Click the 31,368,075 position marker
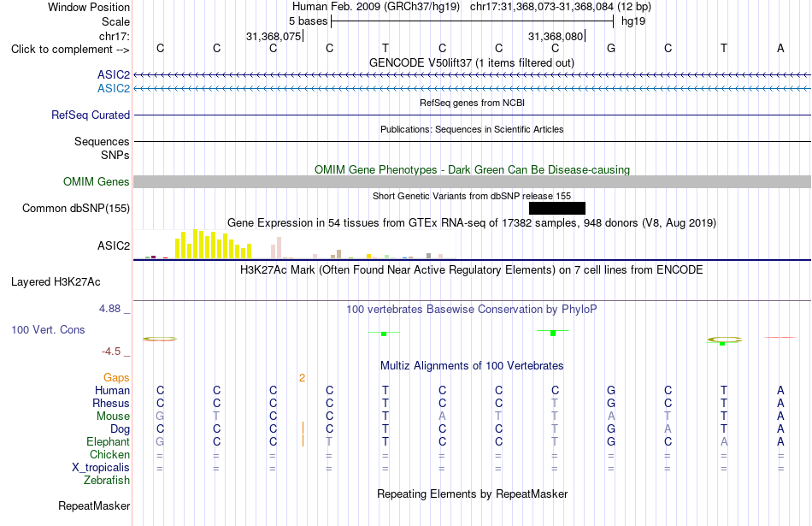Viewport: 812px width, 526px height. (x=274, y=36)
